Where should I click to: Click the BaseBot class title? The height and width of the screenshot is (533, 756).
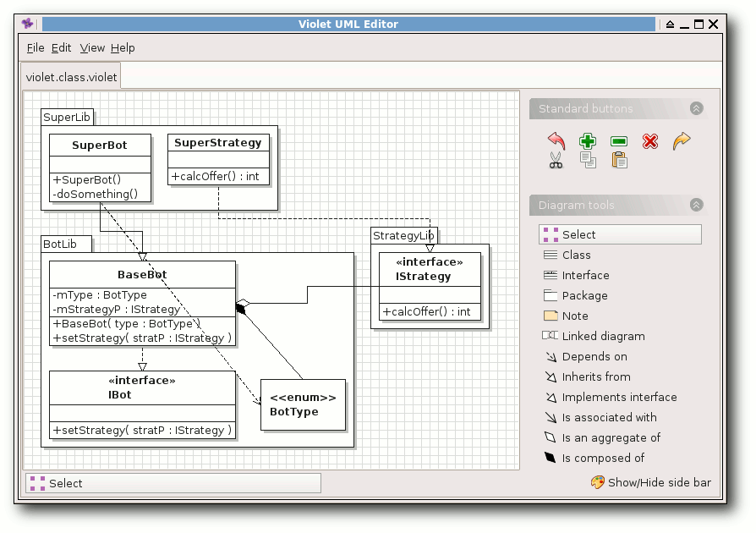click(142, 274)
